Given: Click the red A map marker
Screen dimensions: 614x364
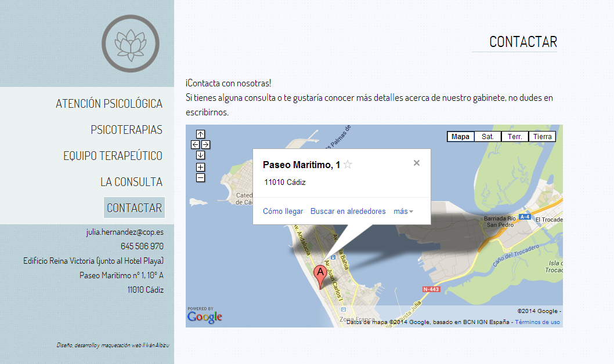Looking at the screenshot, I should (x=320, y=276).
